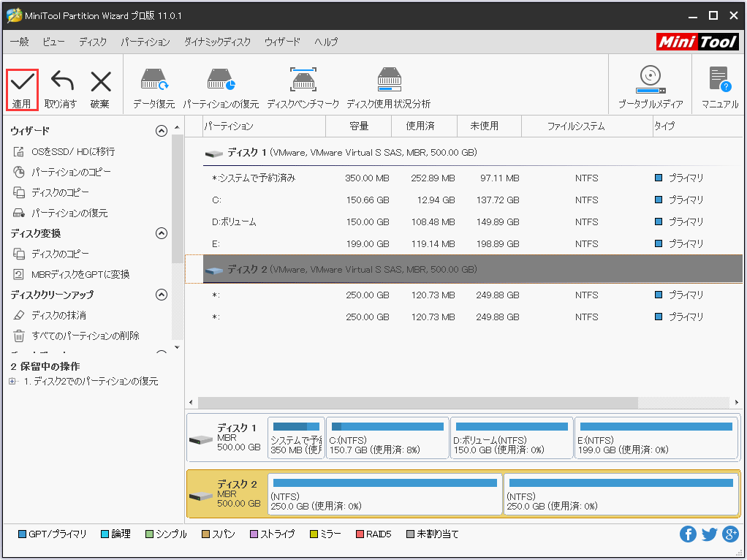Start パーティションのコピー wizard
This screenshot has height=560, width=747.
pyautogui.click(x=62, y=172)
